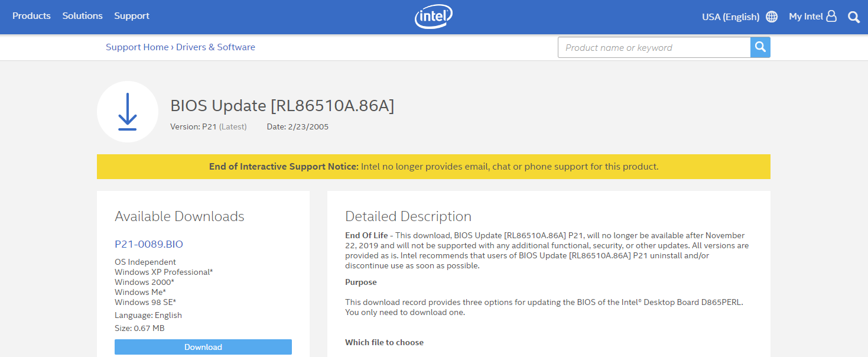Click the End Of Life bold label

[366, 235]
